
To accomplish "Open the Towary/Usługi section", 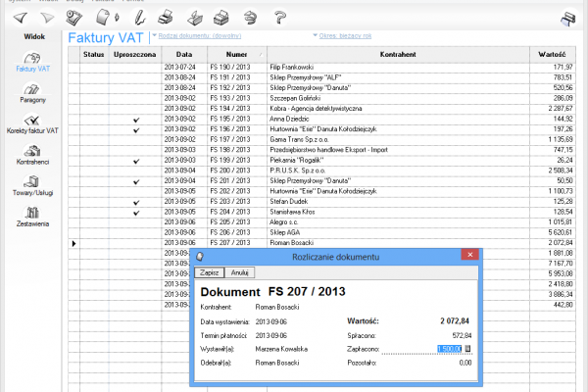I will 31,186.
